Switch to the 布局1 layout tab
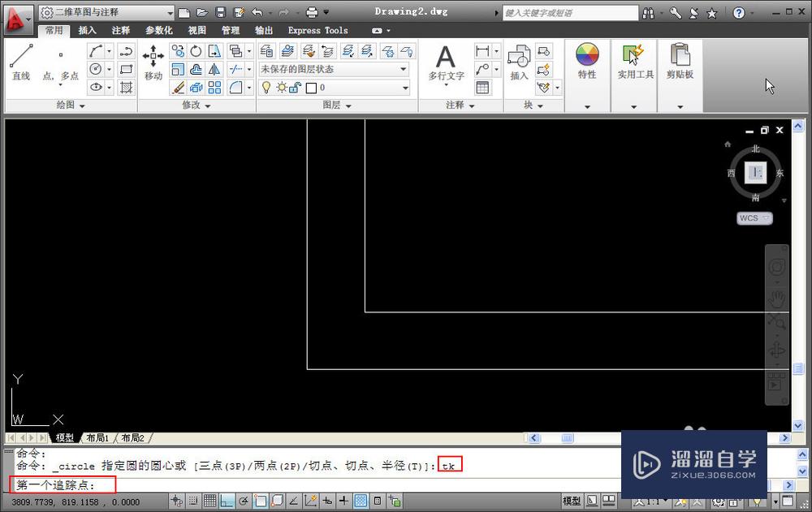812x512 pixels. coord(97,438)
